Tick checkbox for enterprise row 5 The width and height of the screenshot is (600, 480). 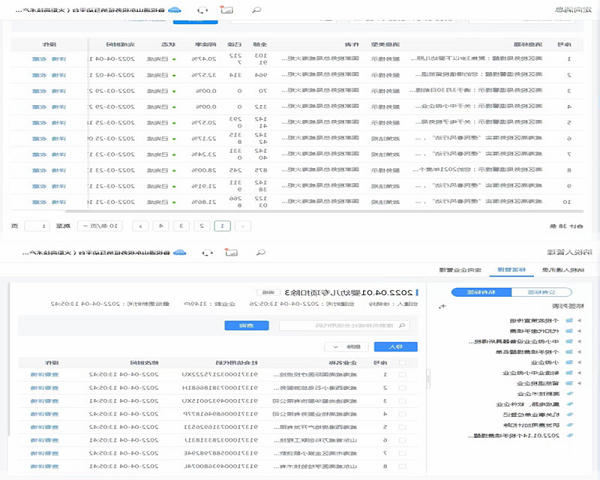(x=403, y=427)
